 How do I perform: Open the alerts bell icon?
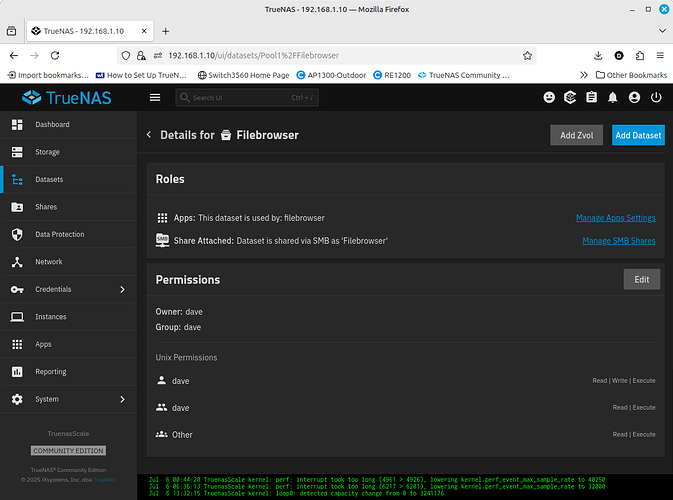612,98
